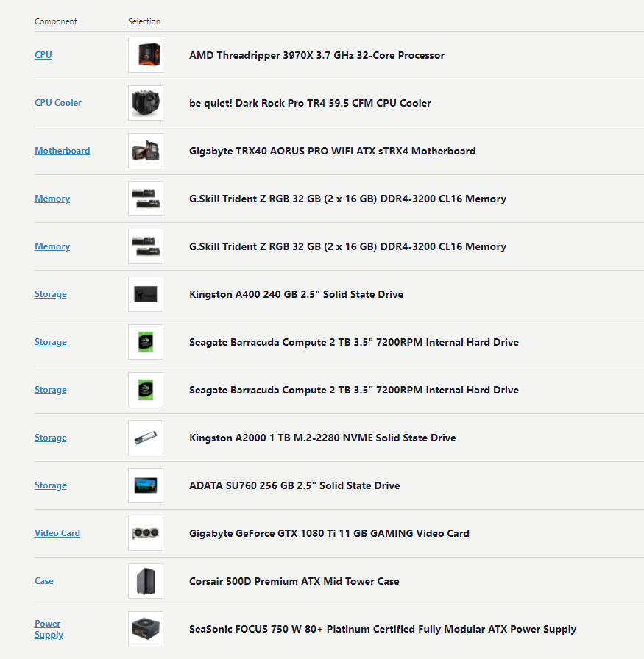Open the Video Card component link
This screenshot has width=644, height=659.
tap(57, 532)
